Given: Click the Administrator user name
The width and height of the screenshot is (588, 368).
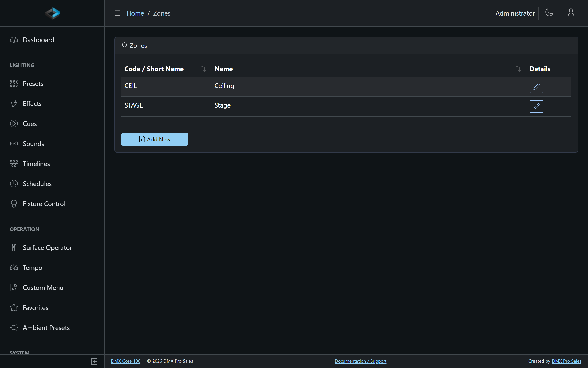Looking at the screenshot, I should tap(515, 13).
